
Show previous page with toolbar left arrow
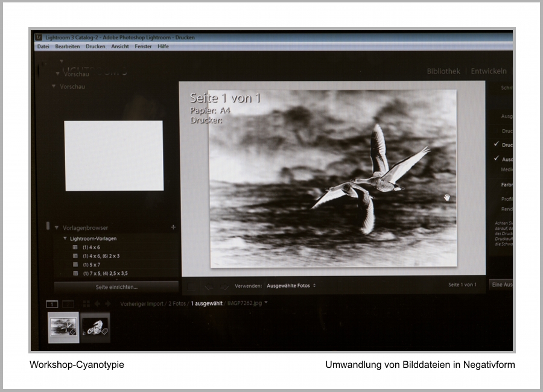[x=209, y=286]
